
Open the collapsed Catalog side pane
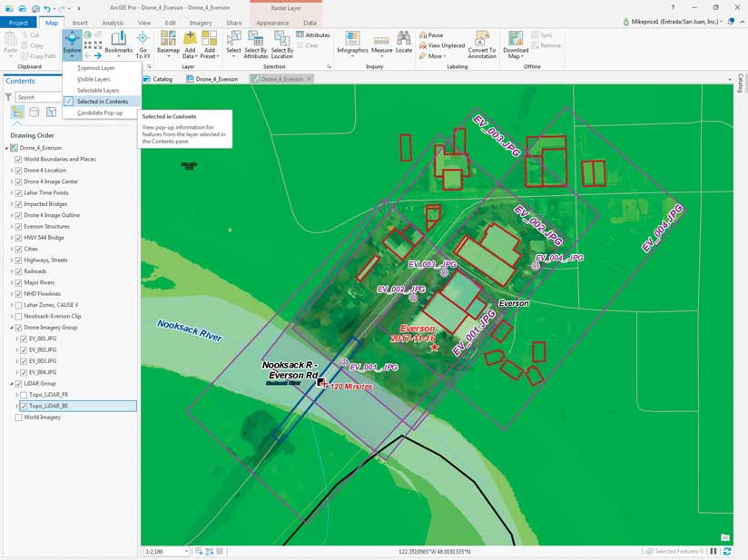(x=741, y=83)
